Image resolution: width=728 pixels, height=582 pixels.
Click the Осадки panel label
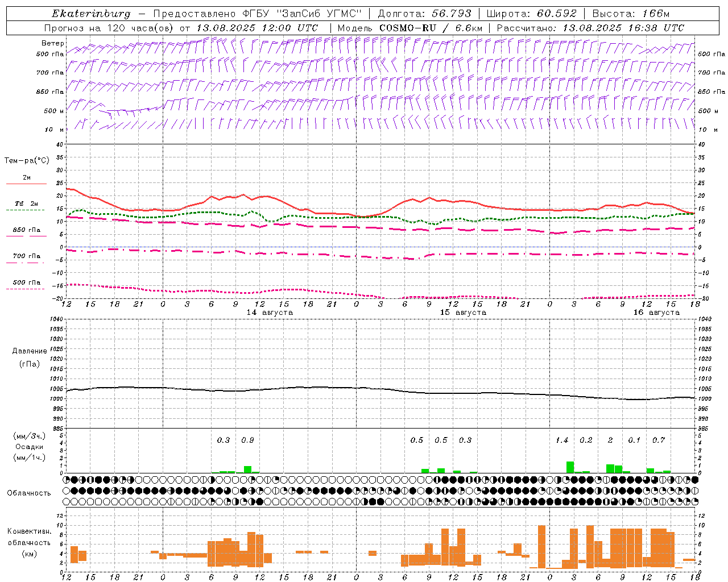30,447
